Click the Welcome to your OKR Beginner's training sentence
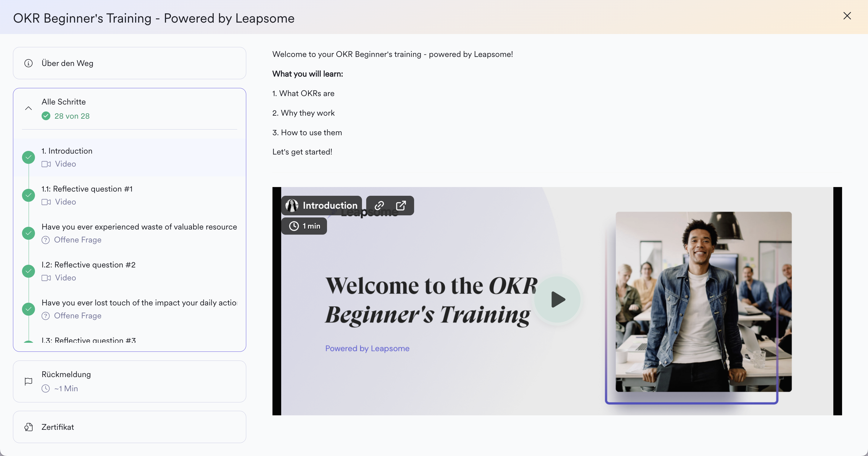 (x=392, y=54)
